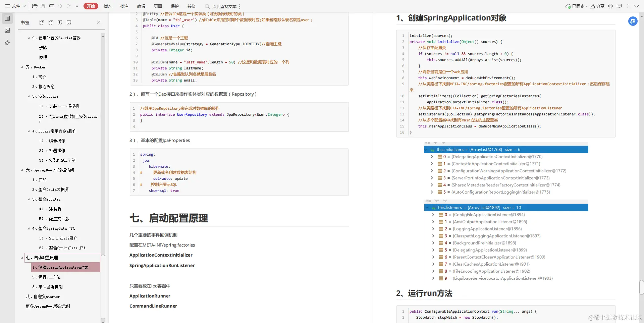
Task: Collapse the 9、使用外置的Servlet容器 bookmark
Action: coord(29,38)
